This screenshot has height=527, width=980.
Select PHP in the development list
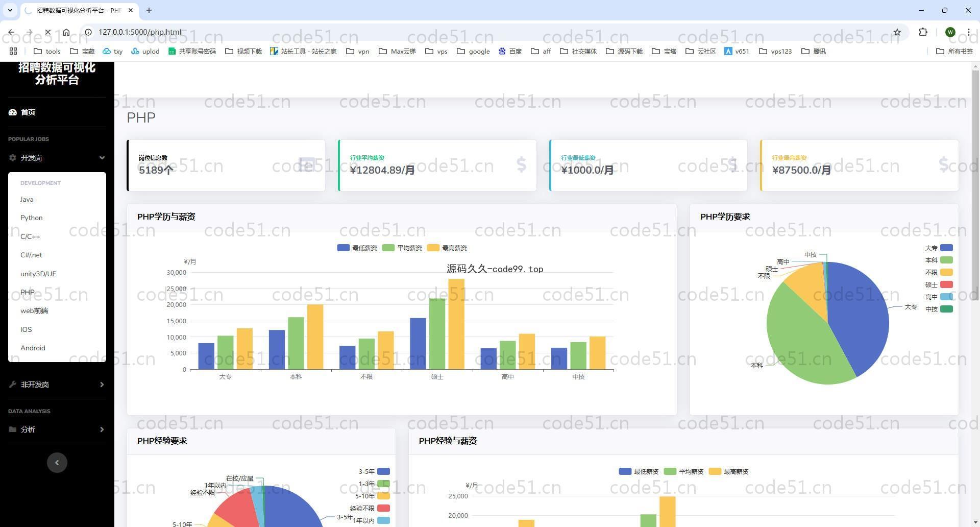click(x=28, y=292)
